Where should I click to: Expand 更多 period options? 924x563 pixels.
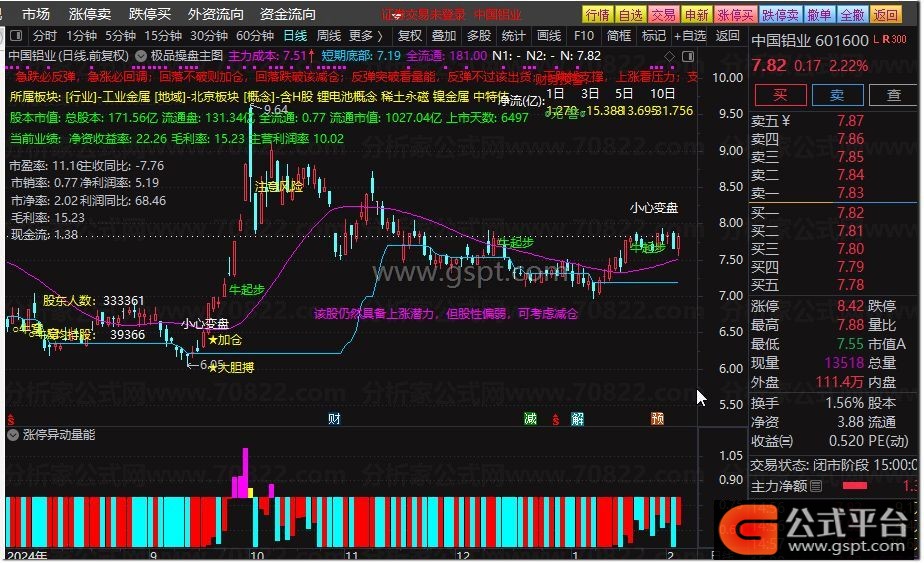tap(365, 36)
